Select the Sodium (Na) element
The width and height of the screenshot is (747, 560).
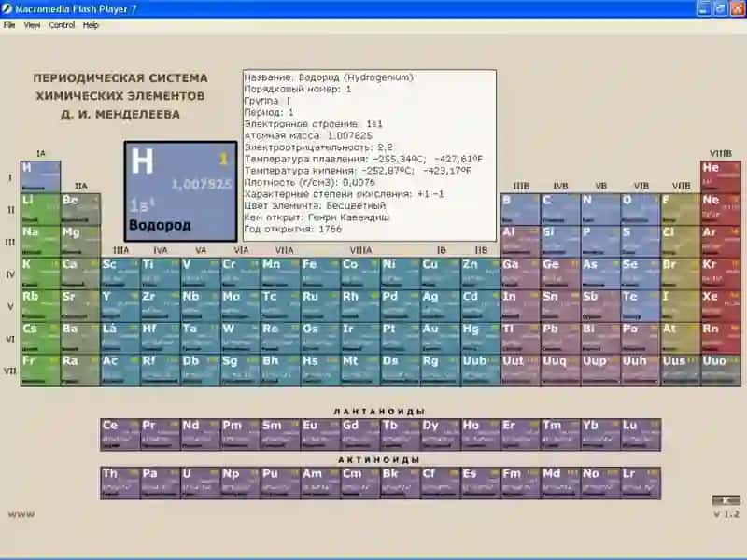(40, 242)
